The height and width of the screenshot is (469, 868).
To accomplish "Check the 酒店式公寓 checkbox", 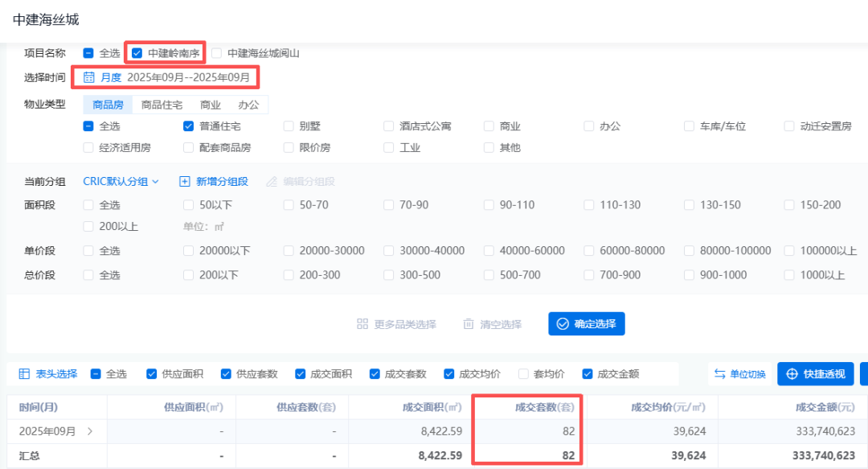I will click(389, 126).
